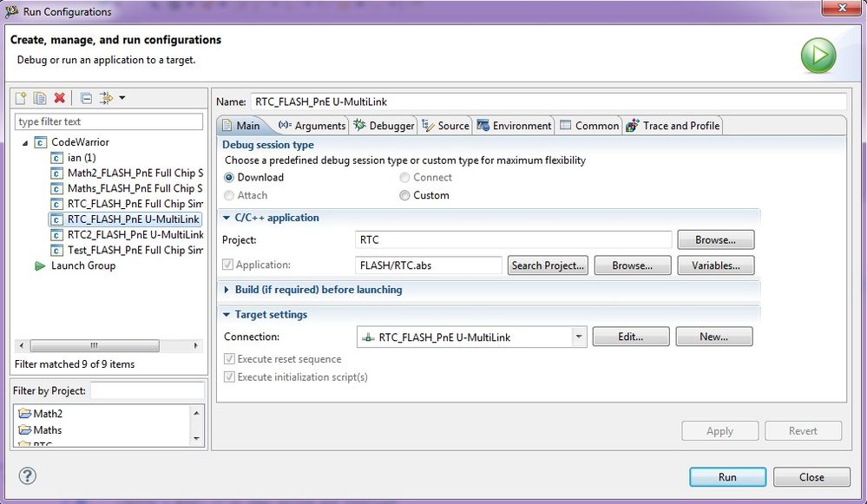Select the Custom session type radio button
The height and width of the screenshot is (504, 867).
tap(404, 195)
